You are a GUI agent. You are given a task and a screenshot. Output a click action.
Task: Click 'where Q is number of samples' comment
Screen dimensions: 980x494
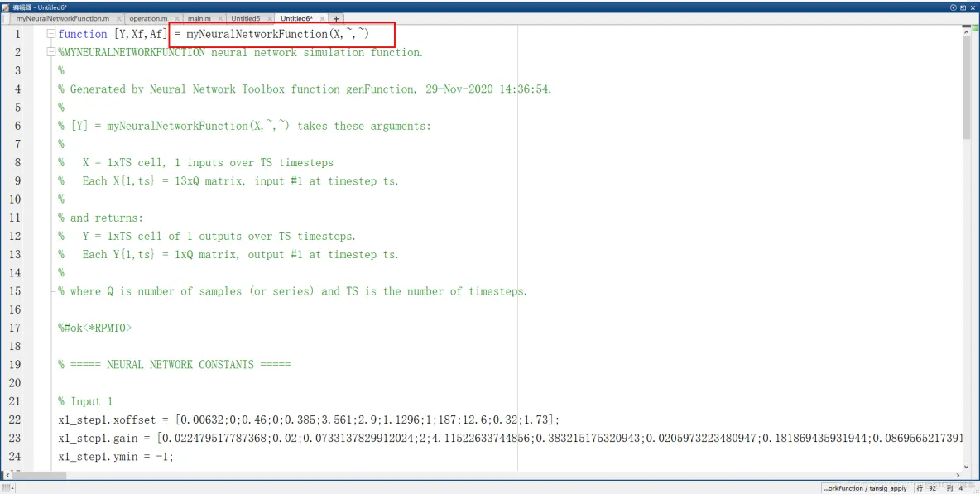(x=292, y=291)
